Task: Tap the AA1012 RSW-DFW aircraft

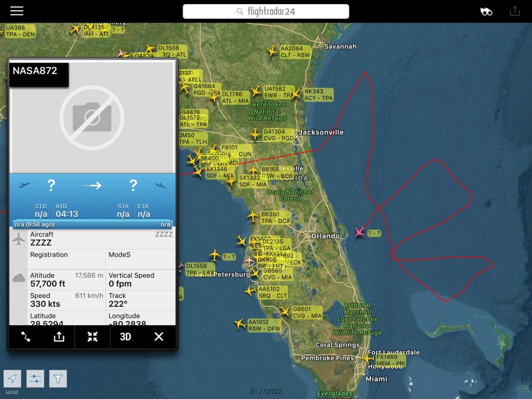Action: point(240,324)
